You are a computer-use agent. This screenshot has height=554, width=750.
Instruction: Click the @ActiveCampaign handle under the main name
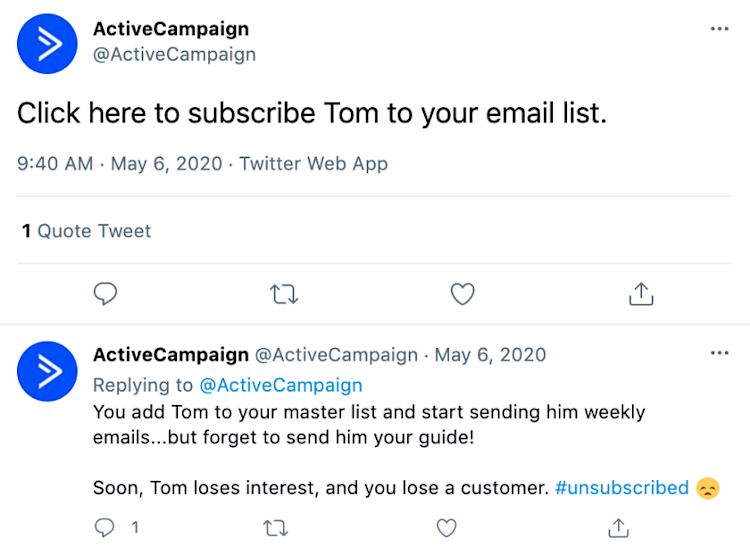[x=174, y=54]
